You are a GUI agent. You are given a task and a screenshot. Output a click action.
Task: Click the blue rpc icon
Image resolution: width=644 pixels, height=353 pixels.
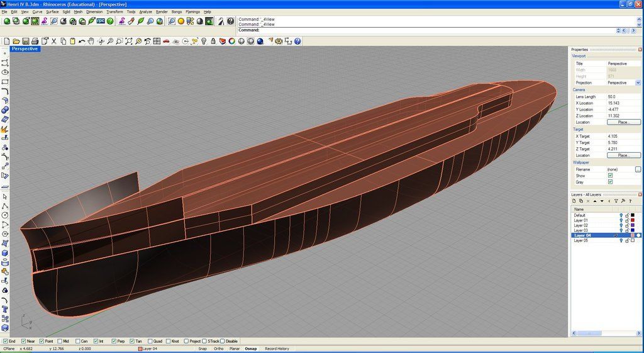(x=101, y=21)
